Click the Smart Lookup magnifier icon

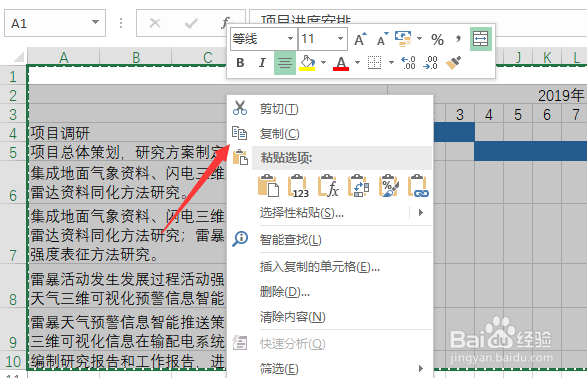point(240,239)
